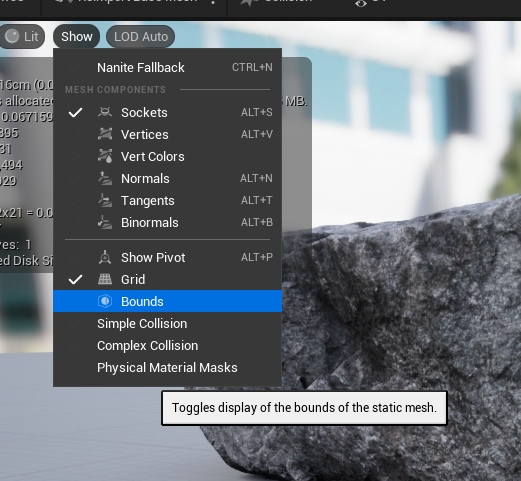Click the Bounds icon
This screenshot has height=481, width=521.
coord(105,301)
